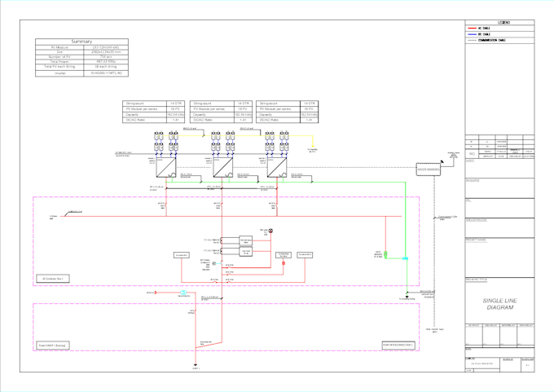Click the "14 STR" value in the third table
This screenshot has height=392, width=554.
point(309,104)
